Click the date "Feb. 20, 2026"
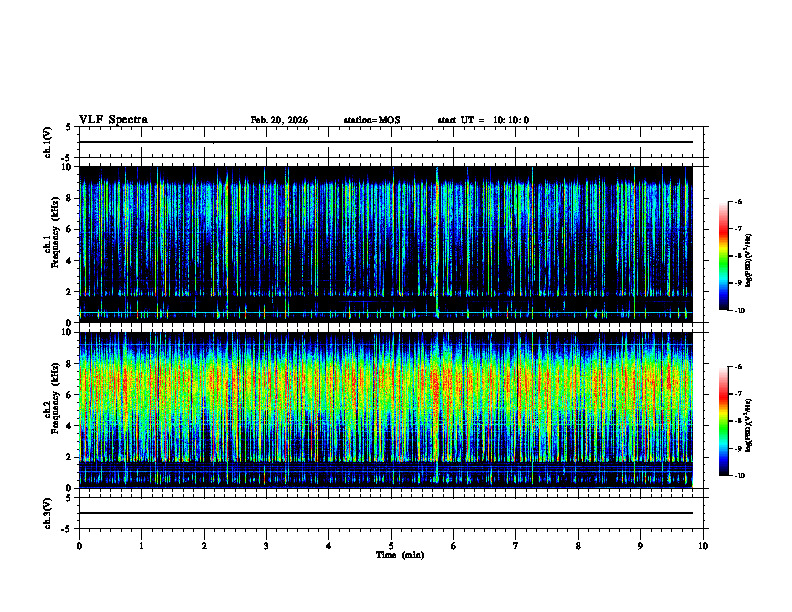This screenshot has height=612, width=792. coord(279,120)
